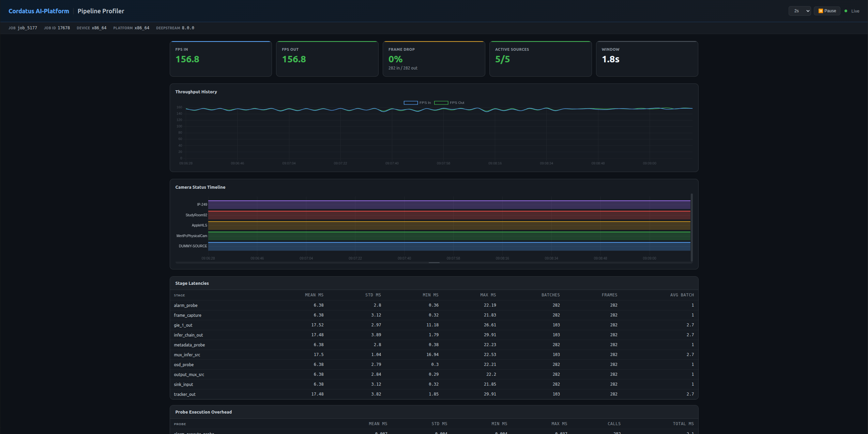Select the tracker_out stage row

434,394
